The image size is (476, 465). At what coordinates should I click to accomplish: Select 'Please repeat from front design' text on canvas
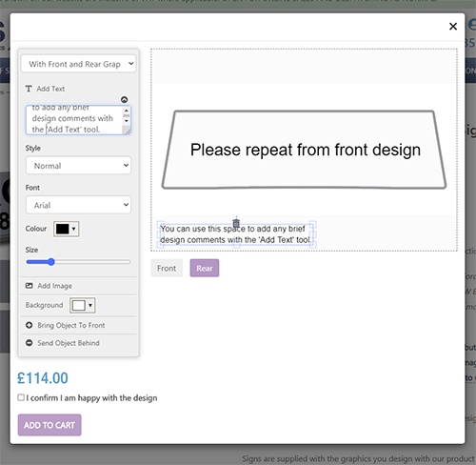[x=306, y=150]
